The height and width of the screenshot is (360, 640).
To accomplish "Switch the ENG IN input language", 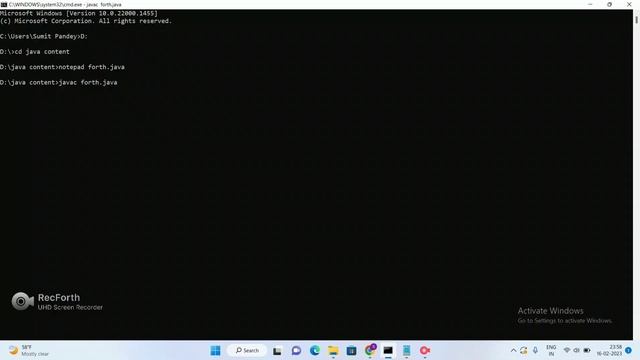I will (x=551, y=350).
